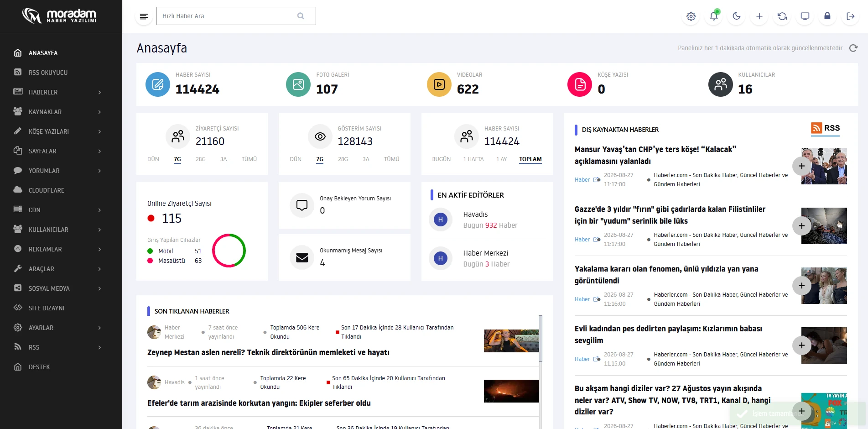Expand the Sayfalar sidebar menu
The image size is (868, 429).
(61, 151)
